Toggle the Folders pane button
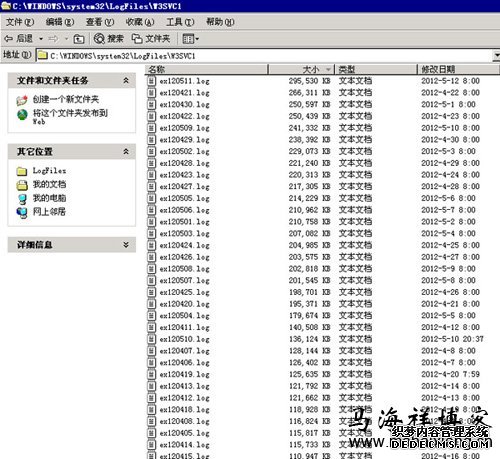 coord(151,39)
